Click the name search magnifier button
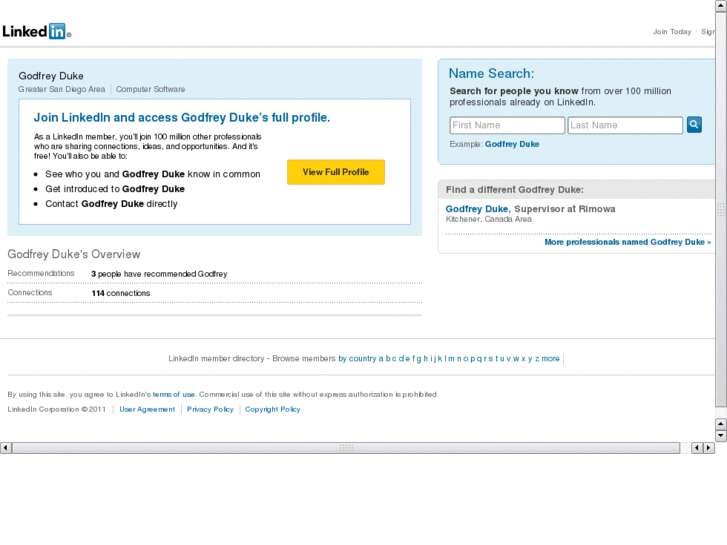The height and width of the screenshot is (545, 727). tap(694, 124)
